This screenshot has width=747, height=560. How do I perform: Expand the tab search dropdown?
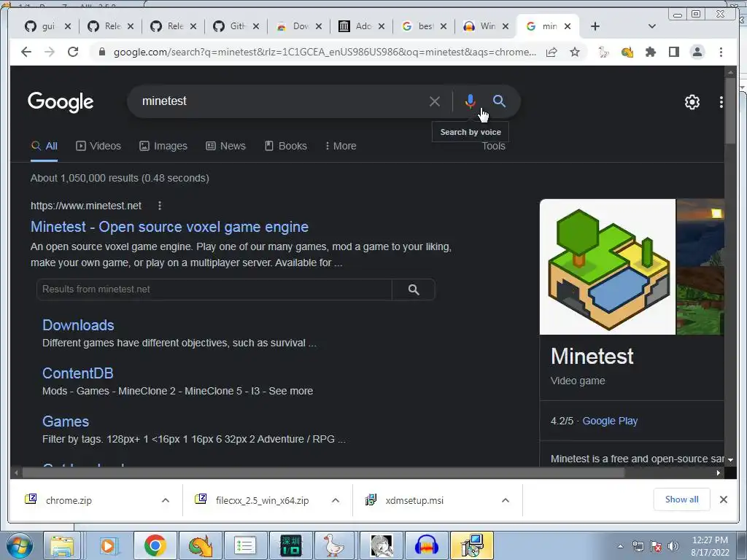click(x=651, y=26)
